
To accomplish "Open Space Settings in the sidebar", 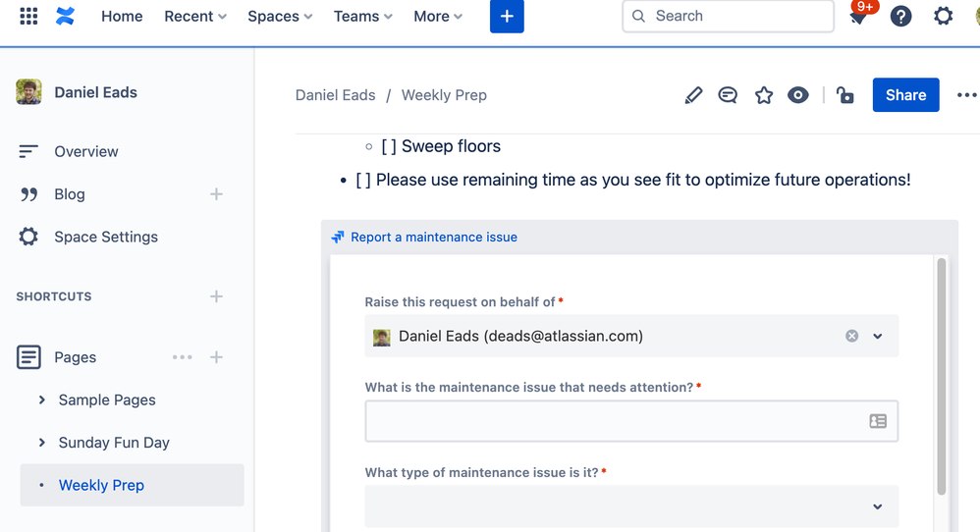I will 106,237.
